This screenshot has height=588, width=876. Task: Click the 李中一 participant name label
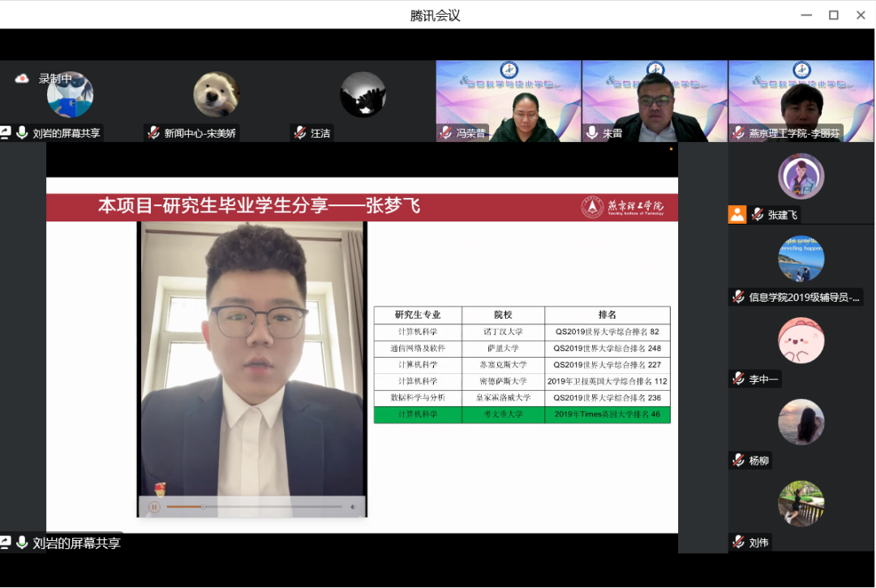pyautogui.click(x=763, y=379)
